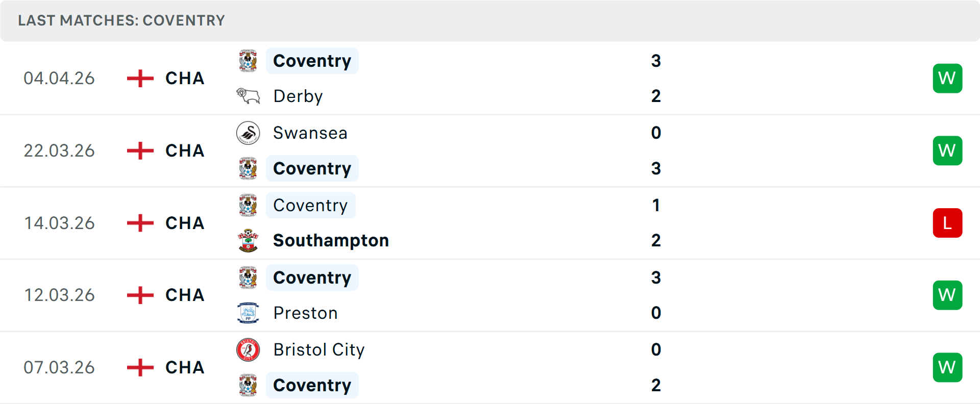
Task: Open the highlighted Coventry team link
Action: 312,61
